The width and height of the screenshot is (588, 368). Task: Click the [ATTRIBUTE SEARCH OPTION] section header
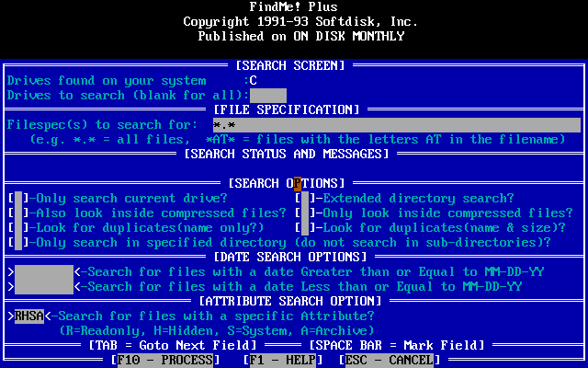[x=290, y=301]
